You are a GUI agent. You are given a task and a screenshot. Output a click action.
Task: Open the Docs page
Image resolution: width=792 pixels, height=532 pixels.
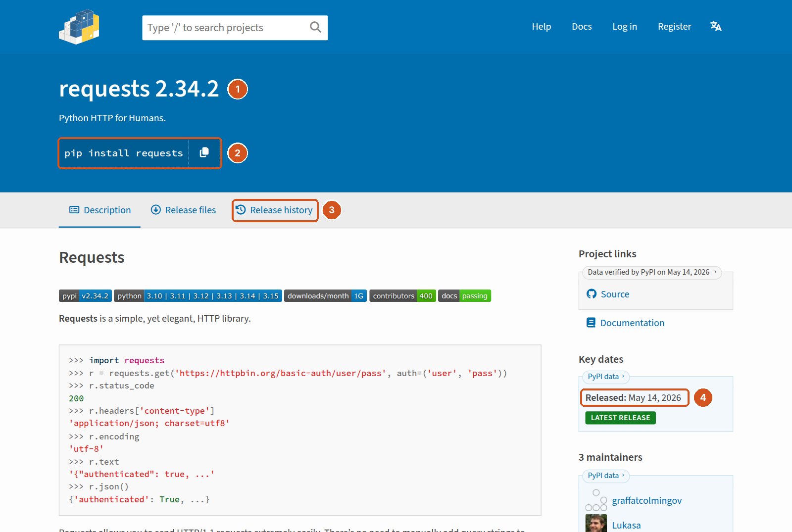(582, 27)
